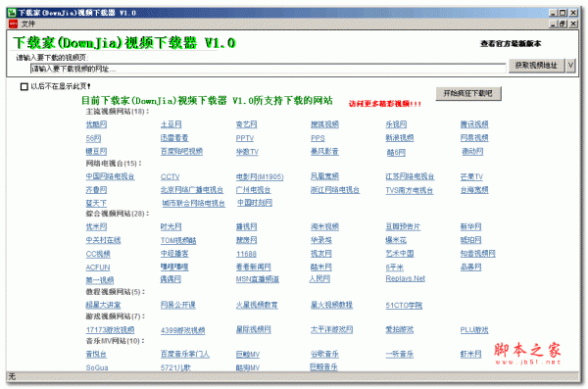This screenshot has width=588, height=389.
Task: Open the 6平米 link
Action: (x=395, y=267)
